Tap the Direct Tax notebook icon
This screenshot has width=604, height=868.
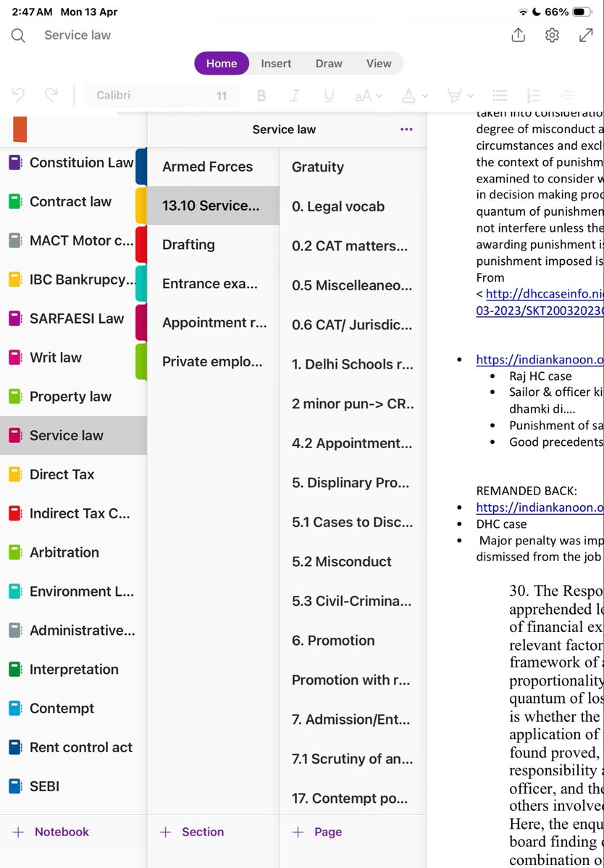coord(15,474)
